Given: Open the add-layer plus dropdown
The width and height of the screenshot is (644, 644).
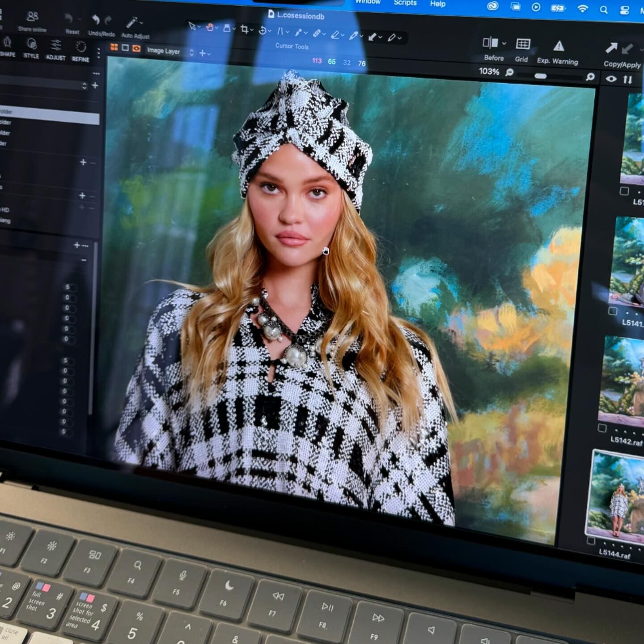Looking at the screenshot, I should click(x=204, y=54).
